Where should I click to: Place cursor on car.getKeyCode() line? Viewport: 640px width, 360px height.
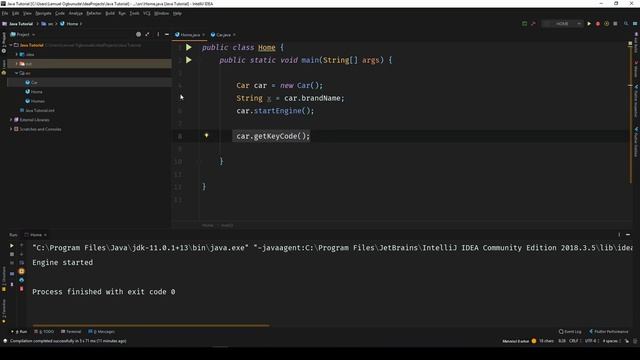273,136
